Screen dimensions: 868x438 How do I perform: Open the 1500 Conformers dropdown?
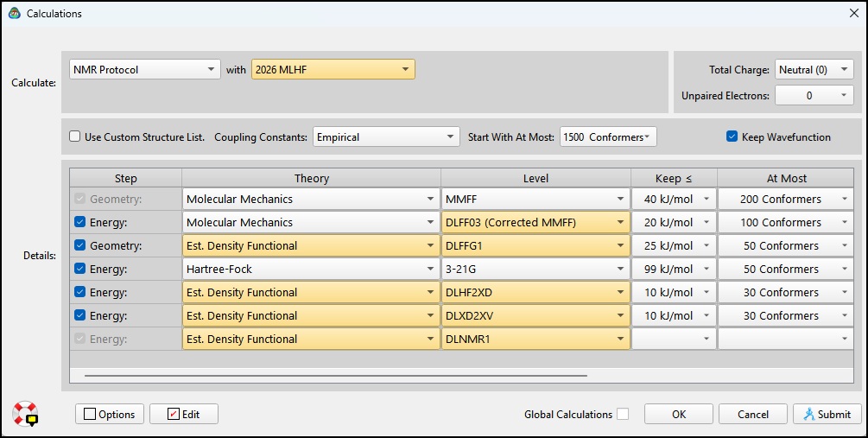click(x=608, y=136)
